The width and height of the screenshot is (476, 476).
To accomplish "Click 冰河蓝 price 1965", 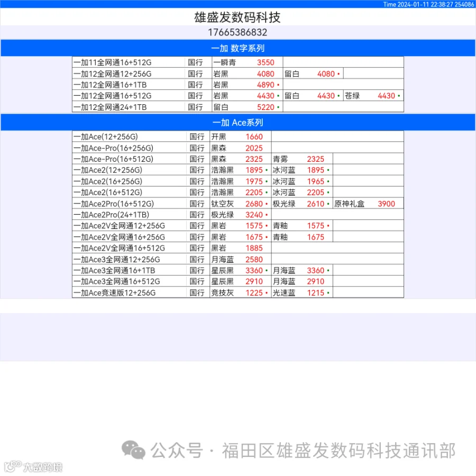I will coord(316,181).
